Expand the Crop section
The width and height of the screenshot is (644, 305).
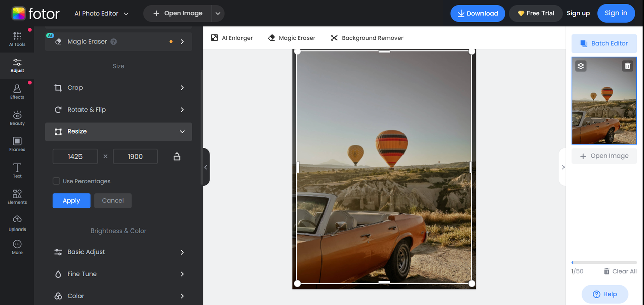pyautogui.click(x=118, y=88)
